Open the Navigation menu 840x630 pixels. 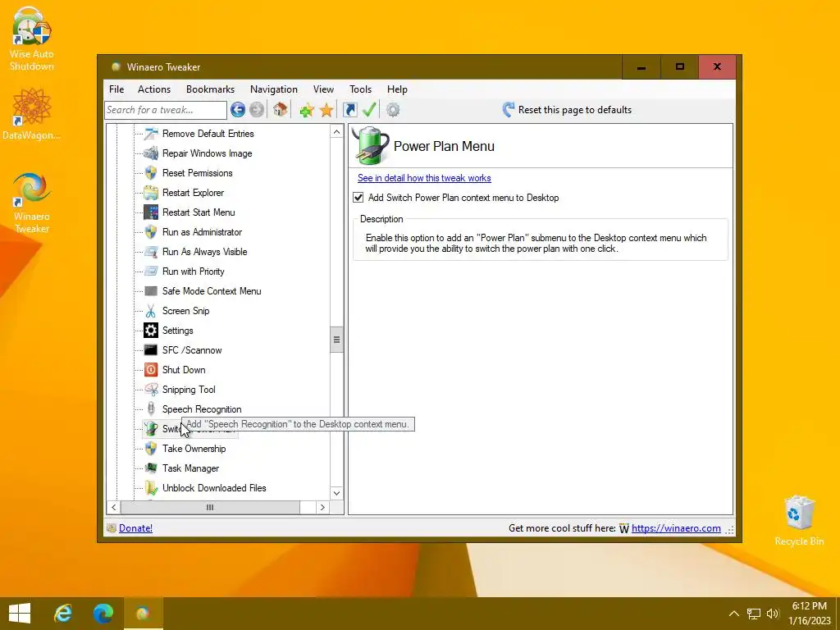(x=274, y=89)
